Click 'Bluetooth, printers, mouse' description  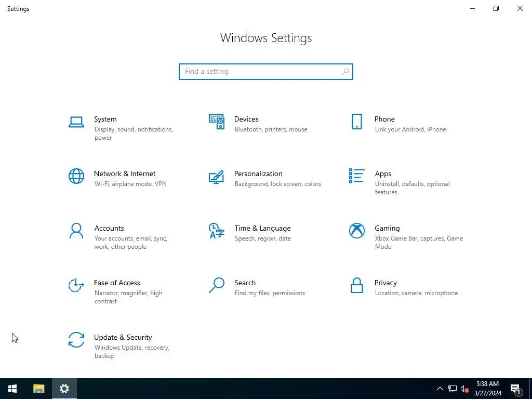click(x=271, y=129)
